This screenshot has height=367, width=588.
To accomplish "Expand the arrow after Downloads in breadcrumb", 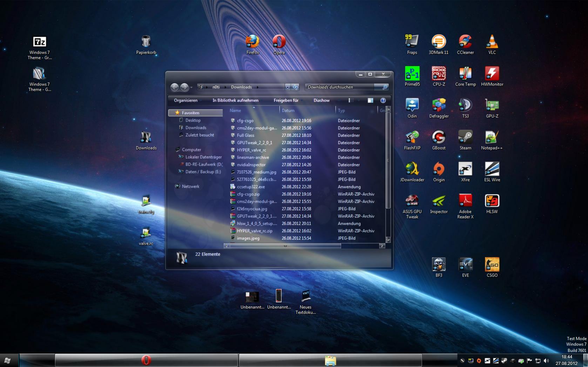I will click(258, 87).
